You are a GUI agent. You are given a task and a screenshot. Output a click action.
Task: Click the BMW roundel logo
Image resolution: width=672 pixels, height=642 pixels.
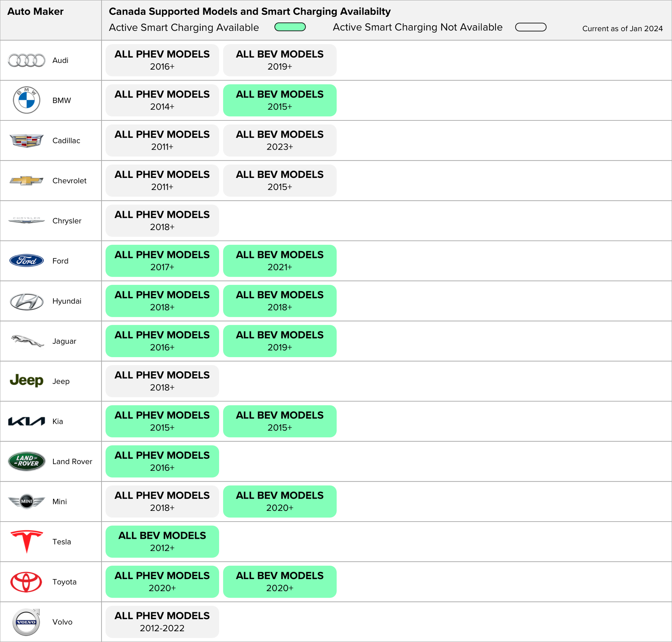26,100
